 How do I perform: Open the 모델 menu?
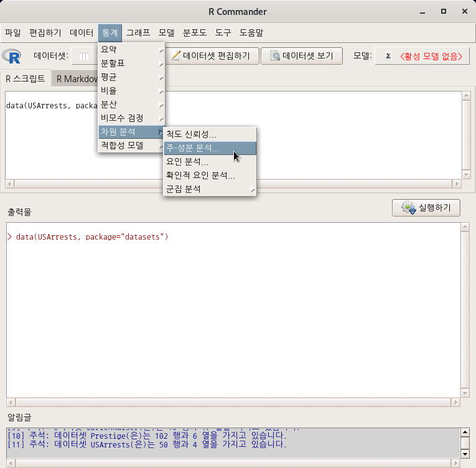pyautogui.click(x=167, y=32)
